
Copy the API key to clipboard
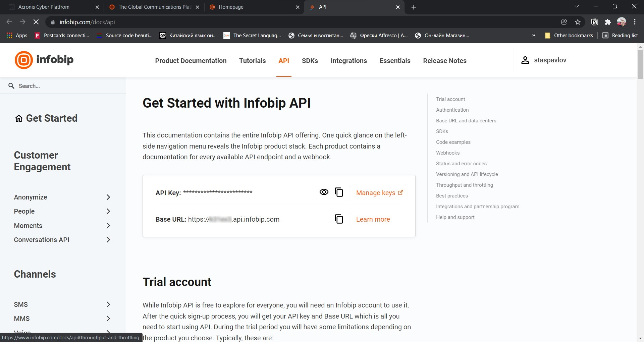tap(339, 192)
